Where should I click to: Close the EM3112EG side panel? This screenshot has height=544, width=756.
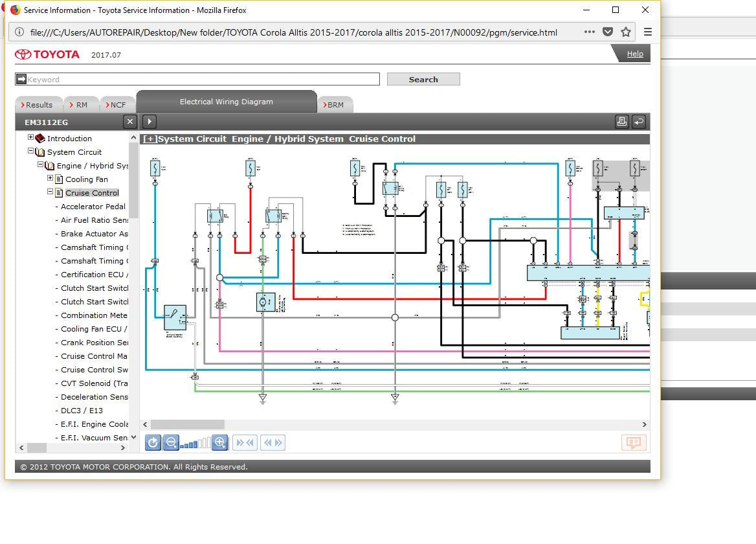[129, 121]
